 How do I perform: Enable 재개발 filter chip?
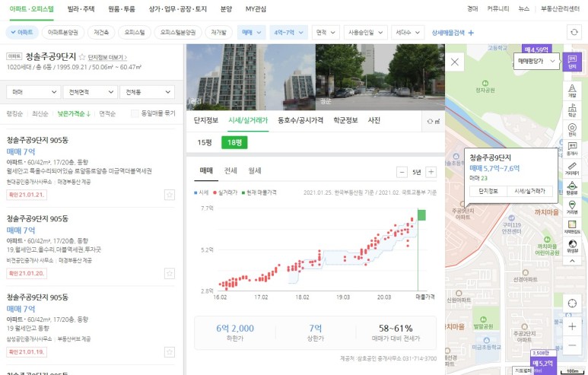point(218,32)
